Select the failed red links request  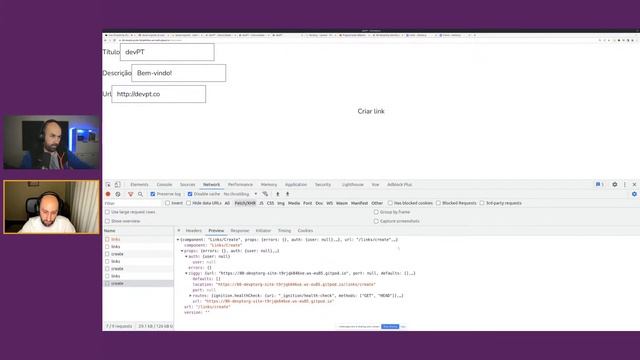pyautogui.click(x=138, y=240)
